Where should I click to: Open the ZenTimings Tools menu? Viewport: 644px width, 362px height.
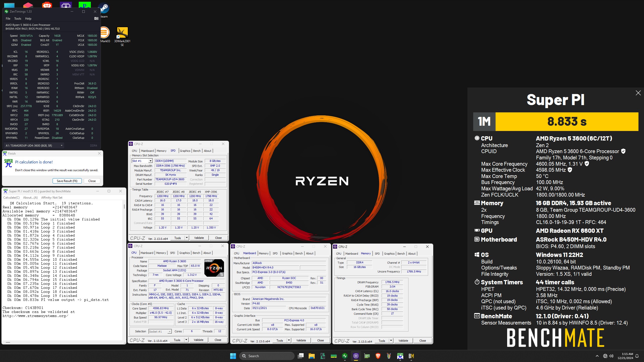point(18,19)
